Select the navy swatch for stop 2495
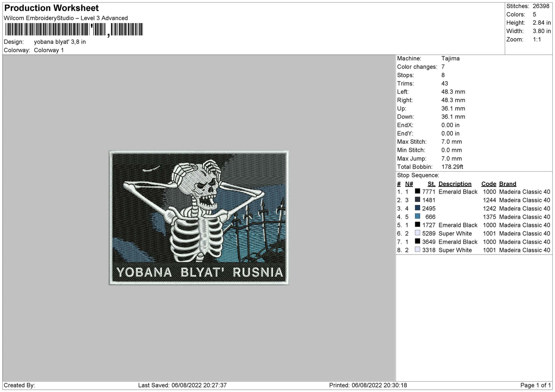This screenshot has height=392, width=555. [x=417, y=208]
